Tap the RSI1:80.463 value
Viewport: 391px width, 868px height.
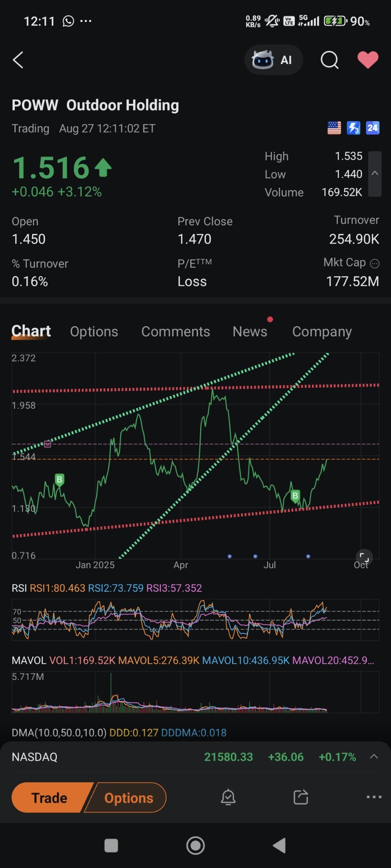[x=57, y=588]
